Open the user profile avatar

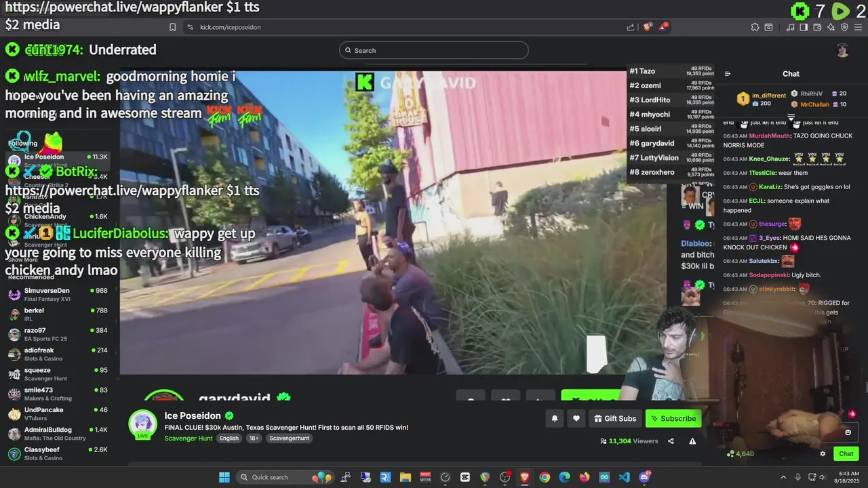tap(842, 50)
